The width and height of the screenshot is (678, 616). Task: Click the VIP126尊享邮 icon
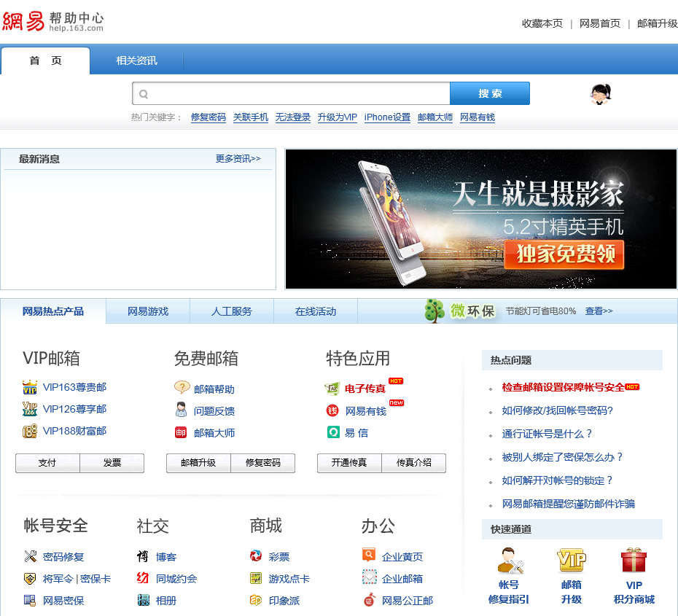coord(30,409)
